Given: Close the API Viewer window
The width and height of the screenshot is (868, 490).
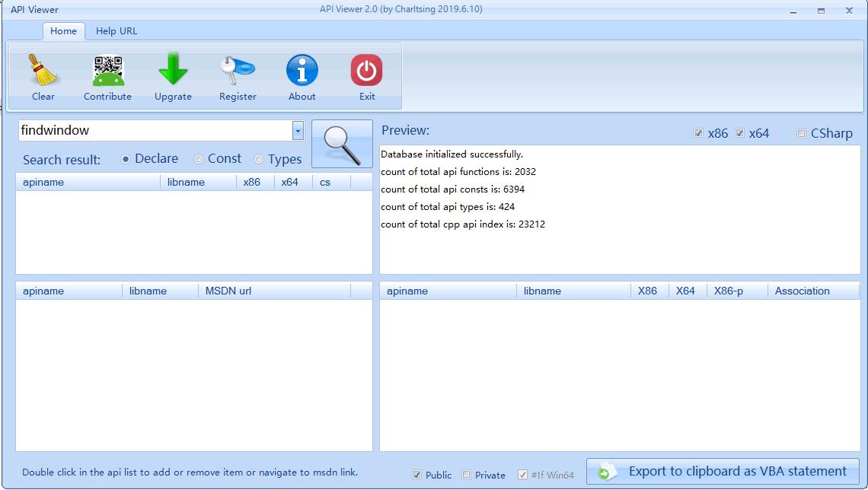Looking at the screenshot, I should tap(849, 11).
